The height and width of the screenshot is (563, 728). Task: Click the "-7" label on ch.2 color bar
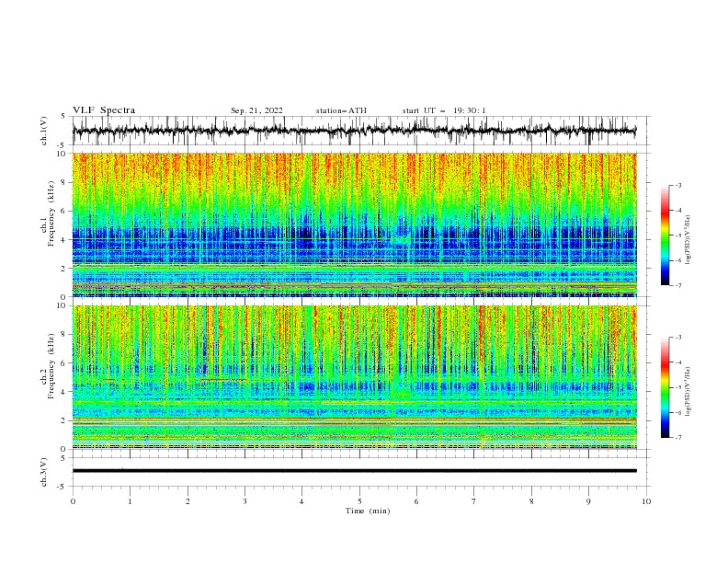[677, 437]
